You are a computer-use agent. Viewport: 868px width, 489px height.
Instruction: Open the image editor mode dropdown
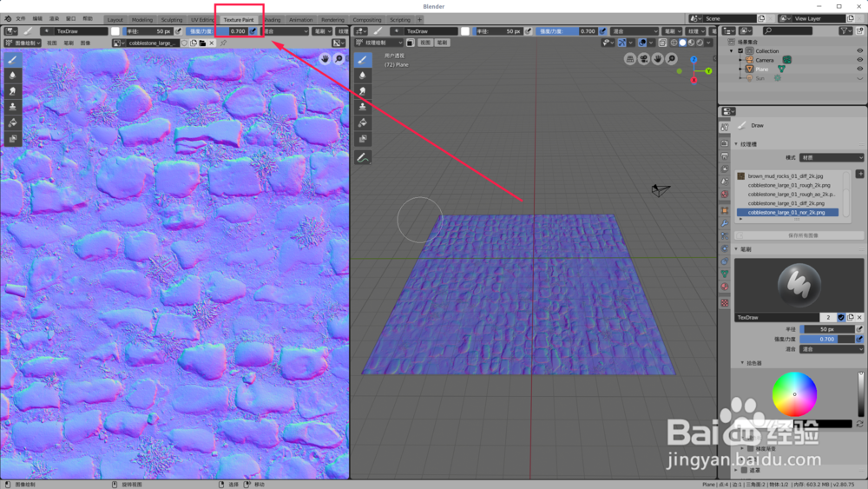point(23,43)
